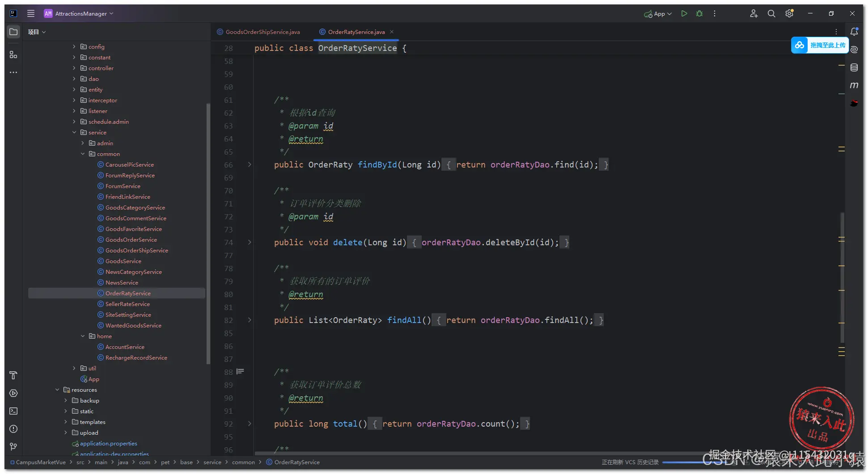Open GoodsOrderService in project tree

coord(131,239)
